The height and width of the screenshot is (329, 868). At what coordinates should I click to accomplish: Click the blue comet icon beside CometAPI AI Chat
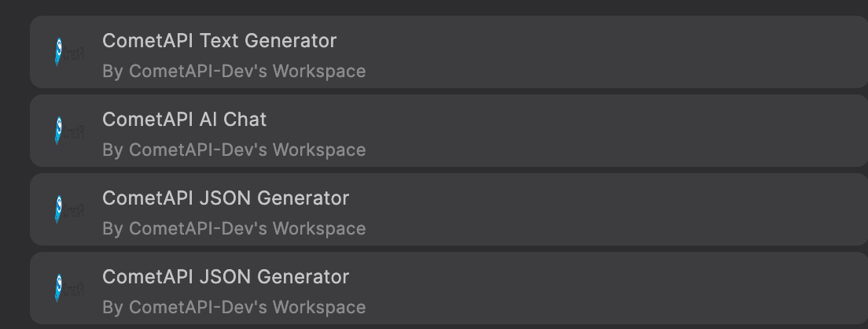[x=59, y=130]
